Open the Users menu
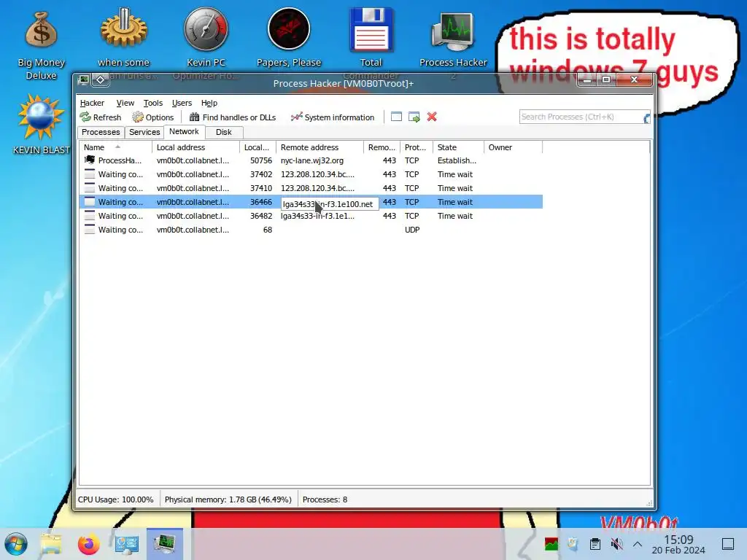Image resolution: width=747 pixels, height=560 pixels. click(182, 103)
